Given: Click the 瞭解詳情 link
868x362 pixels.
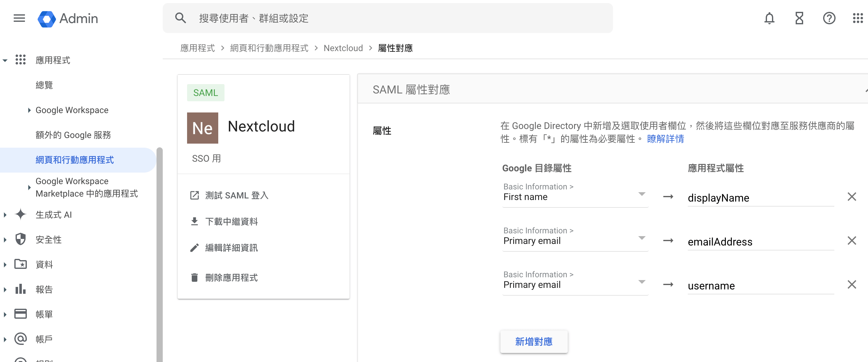Looking at the screenshot, I should (665, 139).
